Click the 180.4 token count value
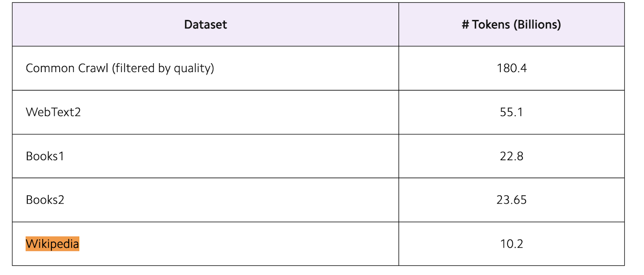Image resolution: width=644 pixels, height=275 pixels. pyautogui.click(x=511, y=68)
